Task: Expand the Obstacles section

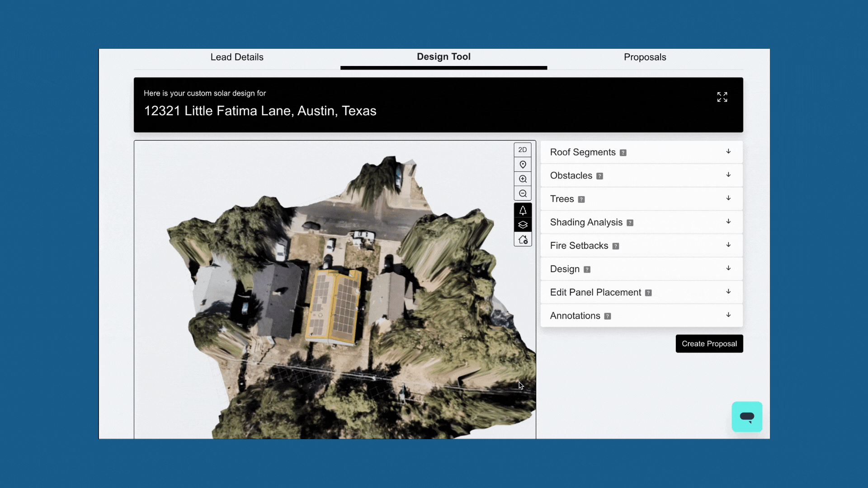Action: click(642, 175)
